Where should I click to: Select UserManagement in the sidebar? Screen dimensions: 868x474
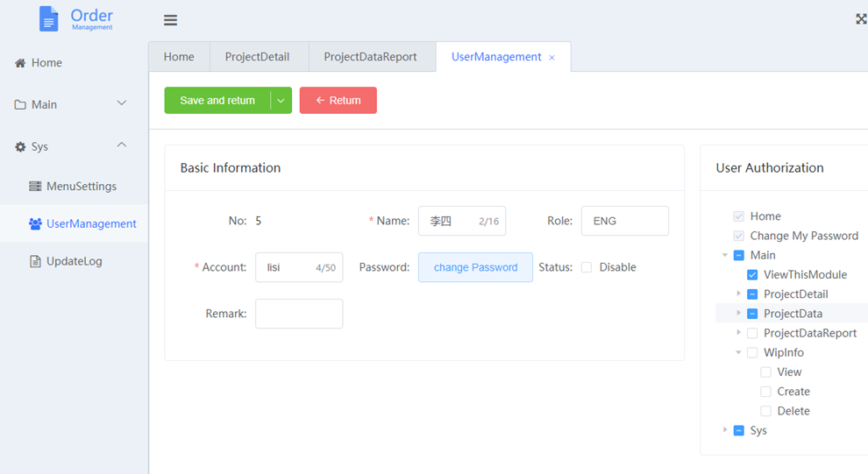[x=74, y=223]
